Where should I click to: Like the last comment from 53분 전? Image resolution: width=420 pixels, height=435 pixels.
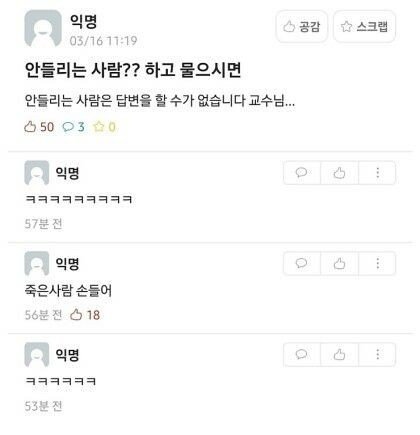click(x=339, y=354)
